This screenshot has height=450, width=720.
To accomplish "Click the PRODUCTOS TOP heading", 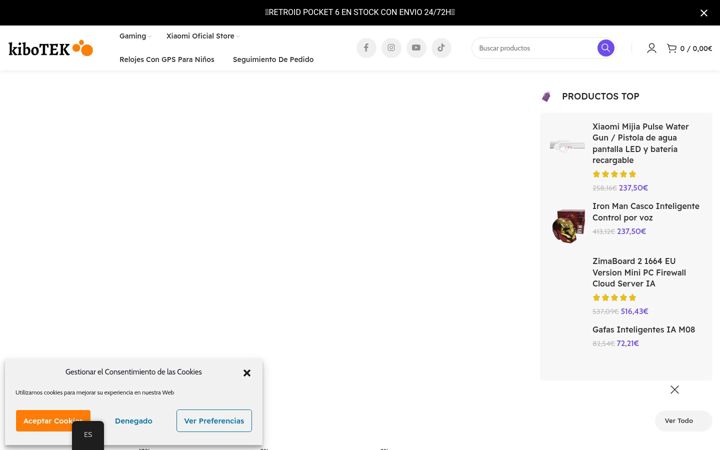I will (x=601, y=96).
